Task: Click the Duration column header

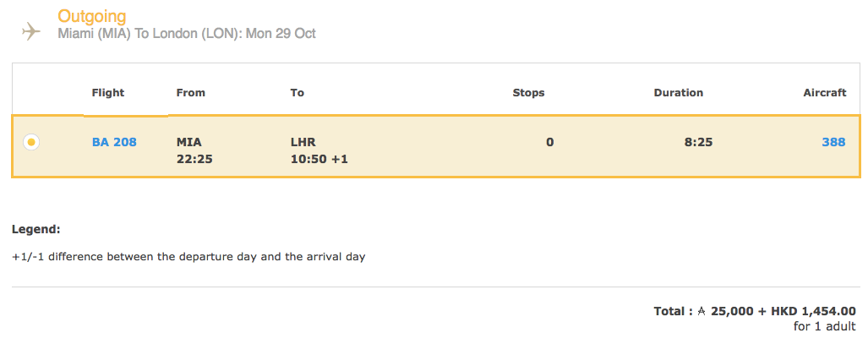Action: pos(678,93)
